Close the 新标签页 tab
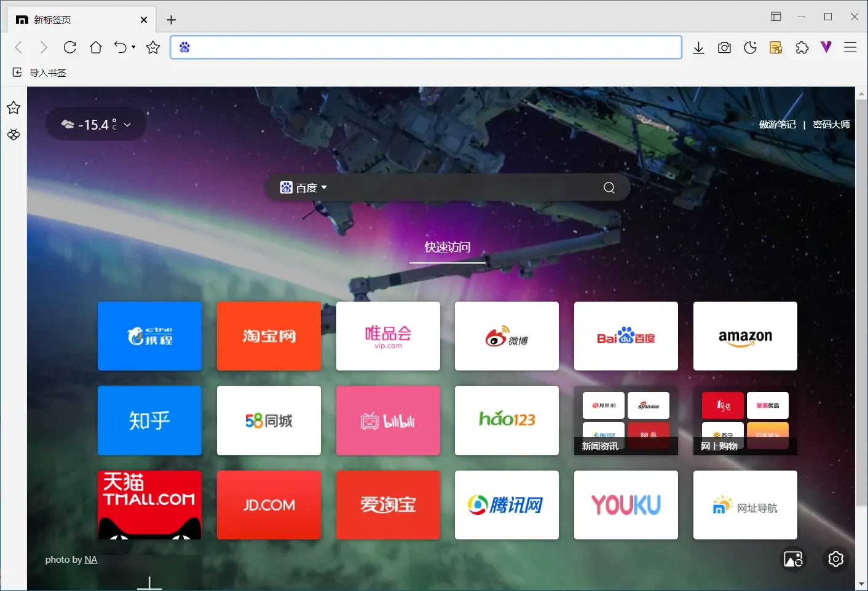This screenshot has height=591, width=868. click(x=144, y=20)
